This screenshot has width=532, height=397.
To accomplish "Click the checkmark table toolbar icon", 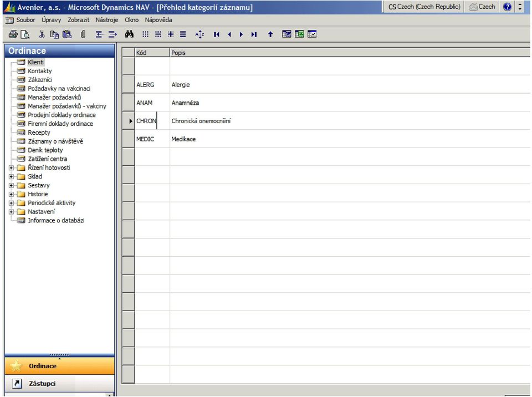I will click(x=312, y=34).
